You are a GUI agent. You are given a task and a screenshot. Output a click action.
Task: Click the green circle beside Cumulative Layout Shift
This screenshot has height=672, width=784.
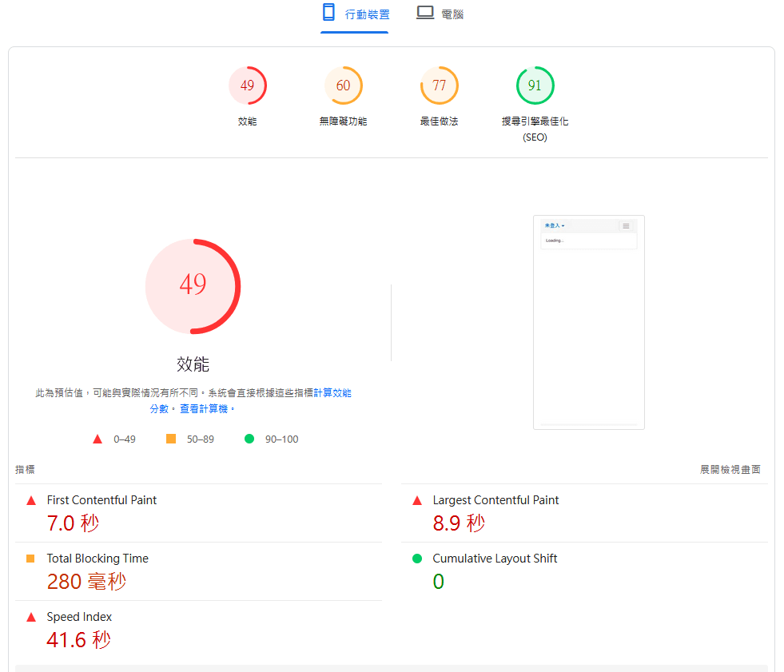(416, 559)
